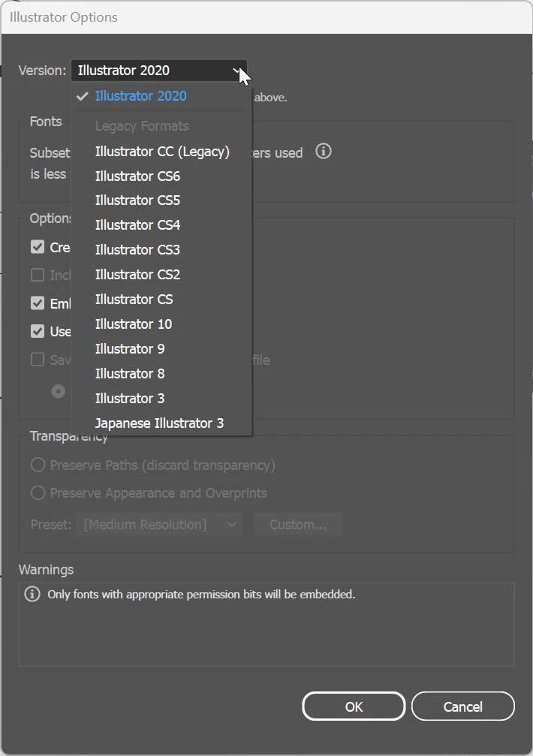Viewport: 533px width, 756px height.
Task: Toggle the Include Linked Files checkbox
Action: pyautogui.click(x=38, y=275)
